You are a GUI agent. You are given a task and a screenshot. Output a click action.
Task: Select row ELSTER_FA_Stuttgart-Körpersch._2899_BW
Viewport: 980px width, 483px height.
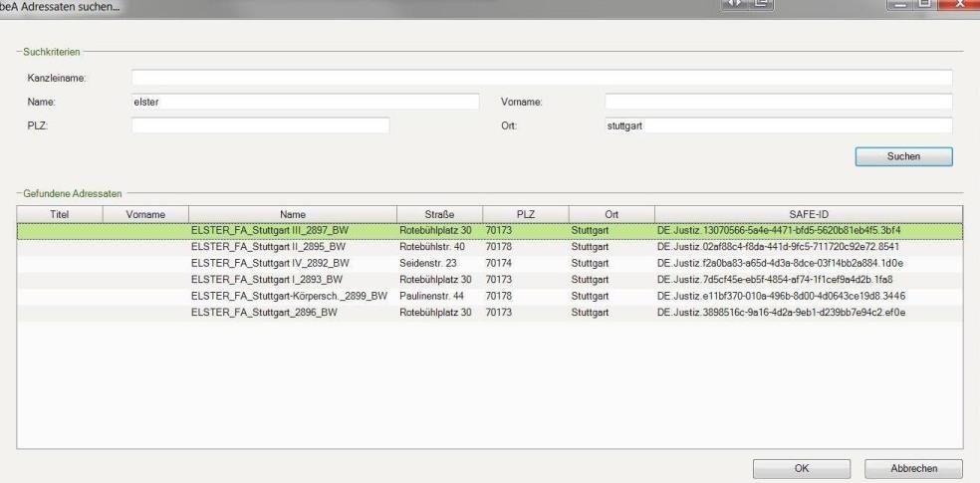(x=490, y=296)
